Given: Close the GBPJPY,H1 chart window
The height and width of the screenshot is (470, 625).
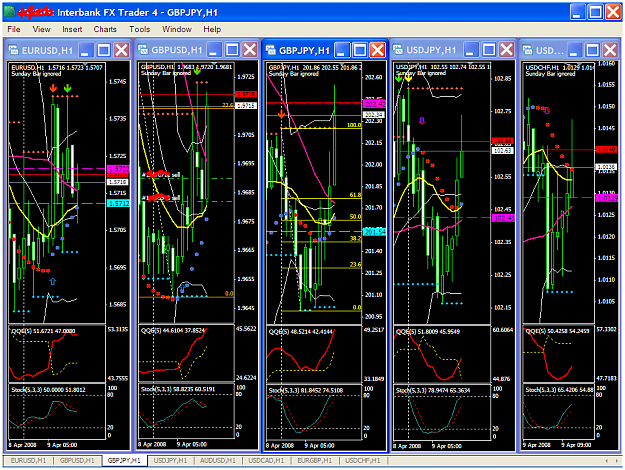Looking at the screenshot, I should point(377,50).
